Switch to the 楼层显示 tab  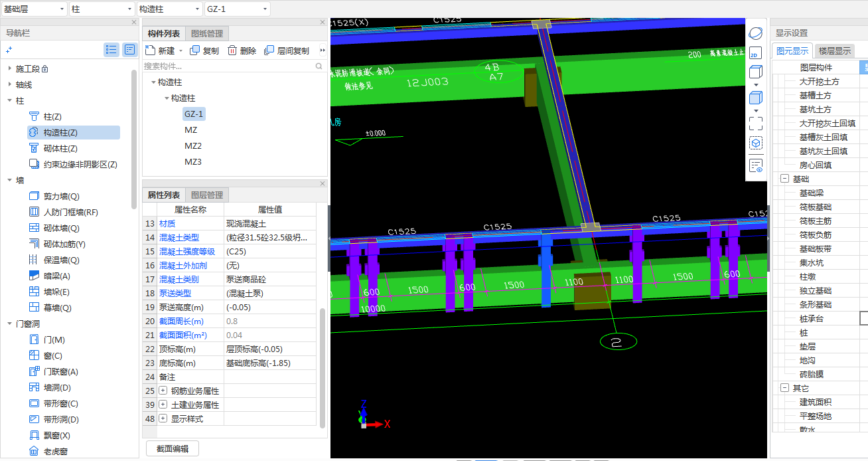(x=835, y=50)
